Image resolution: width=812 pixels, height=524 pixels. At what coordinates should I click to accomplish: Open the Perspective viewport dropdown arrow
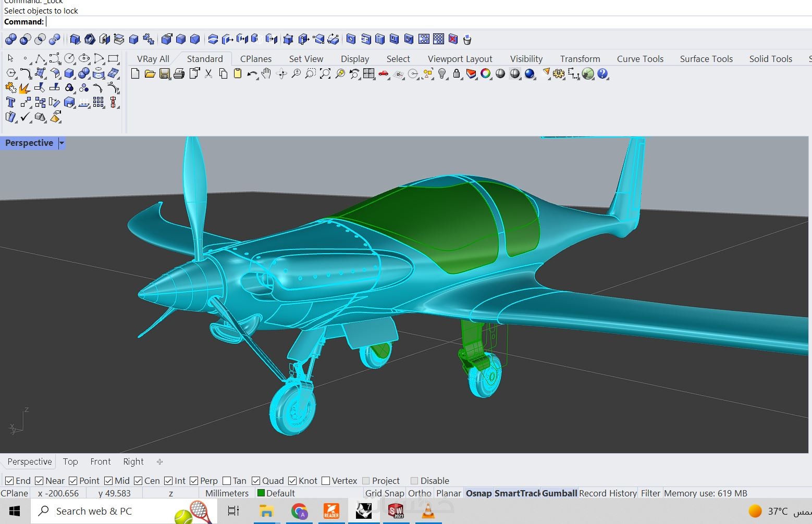tap(61, 143)
